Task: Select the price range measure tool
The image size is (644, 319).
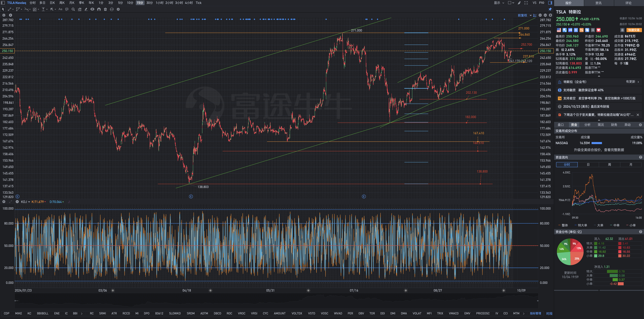Action: coord(43,9)
